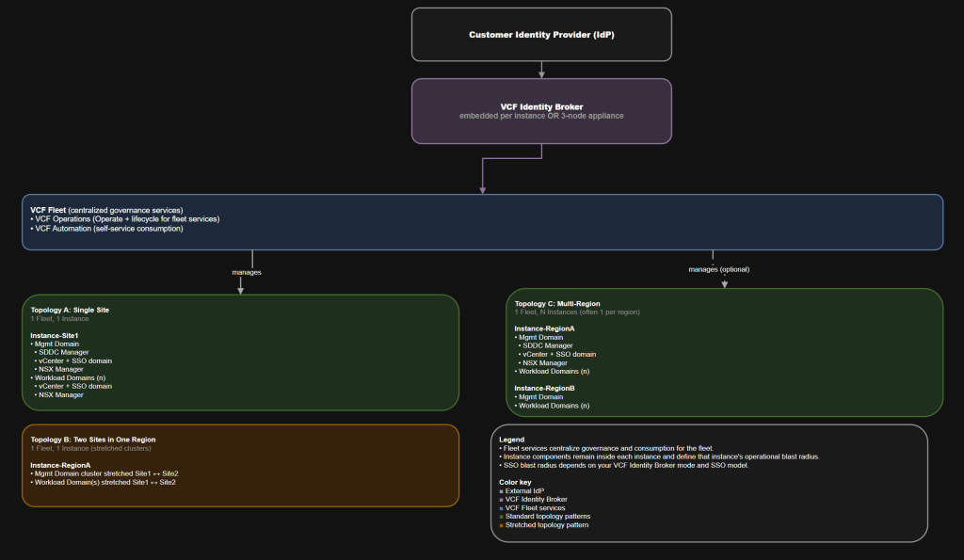Viewport: 964px width, 560px height.
Task: Click the purple arrowhead entering VCF Fleet box
Action: (x=482, y=190)
